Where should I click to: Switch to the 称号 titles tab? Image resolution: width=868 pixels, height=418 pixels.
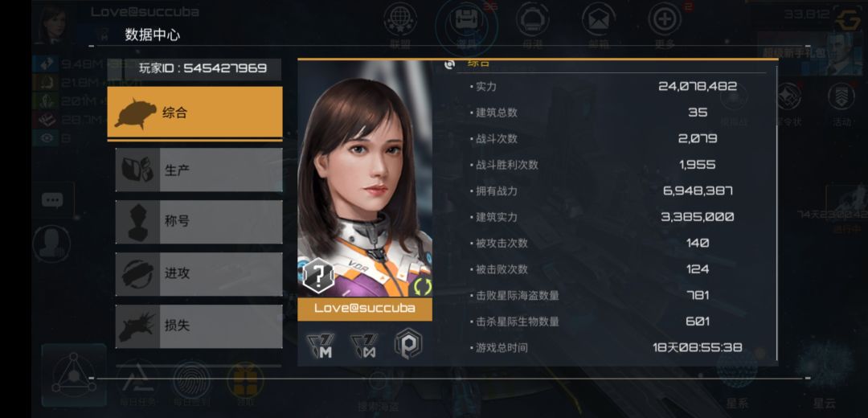pyautogui.click(x=199, y=221)
